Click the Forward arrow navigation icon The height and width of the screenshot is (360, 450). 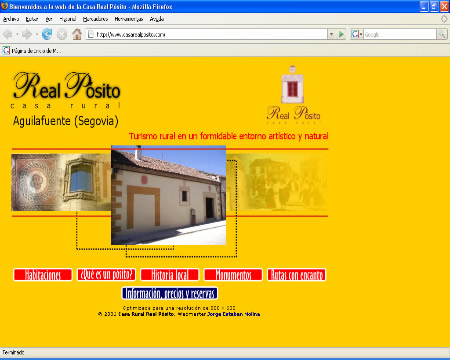coord(27,34)
